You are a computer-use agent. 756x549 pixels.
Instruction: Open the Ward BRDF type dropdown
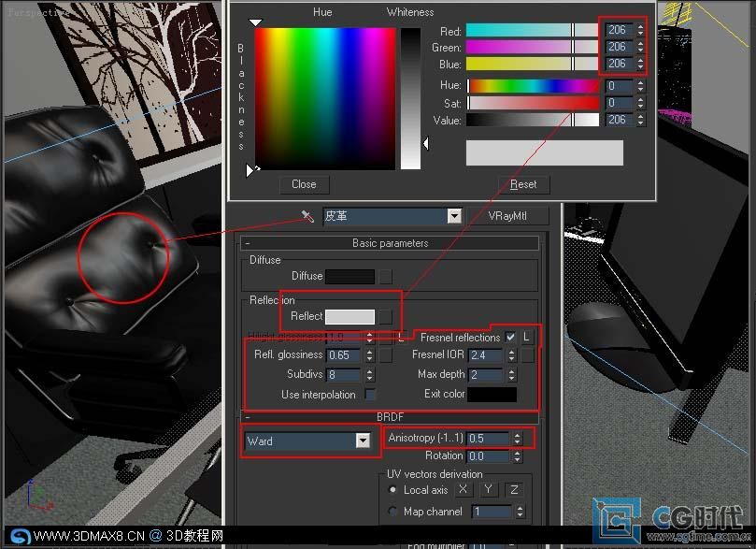coord(364,441)
